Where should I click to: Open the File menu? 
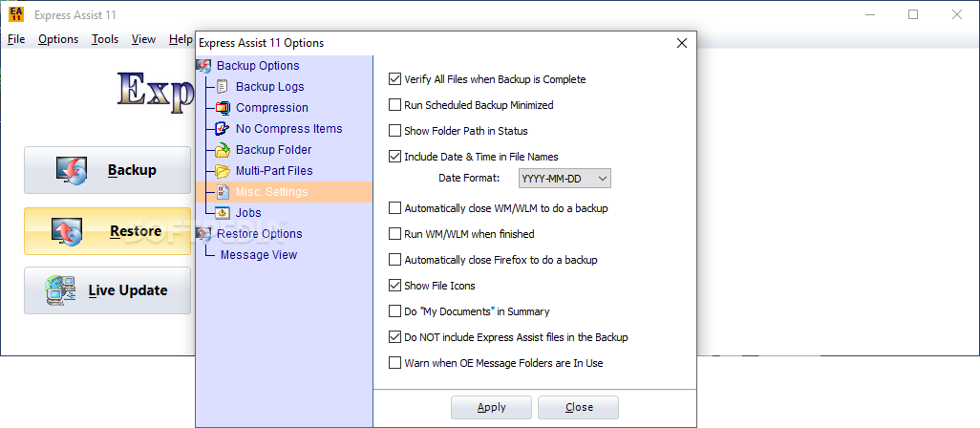pyautogui.click(x=16, y=39)
